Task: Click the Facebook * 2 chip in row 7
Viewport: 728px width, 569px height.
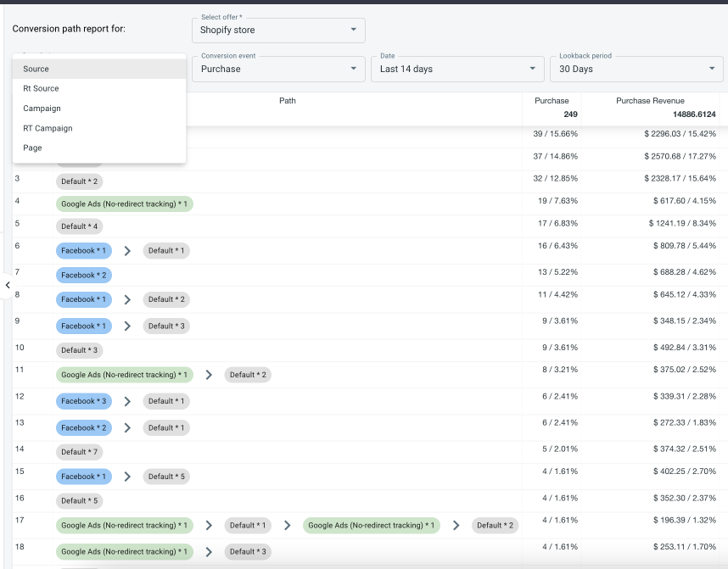Action: [x=83, y=276]
